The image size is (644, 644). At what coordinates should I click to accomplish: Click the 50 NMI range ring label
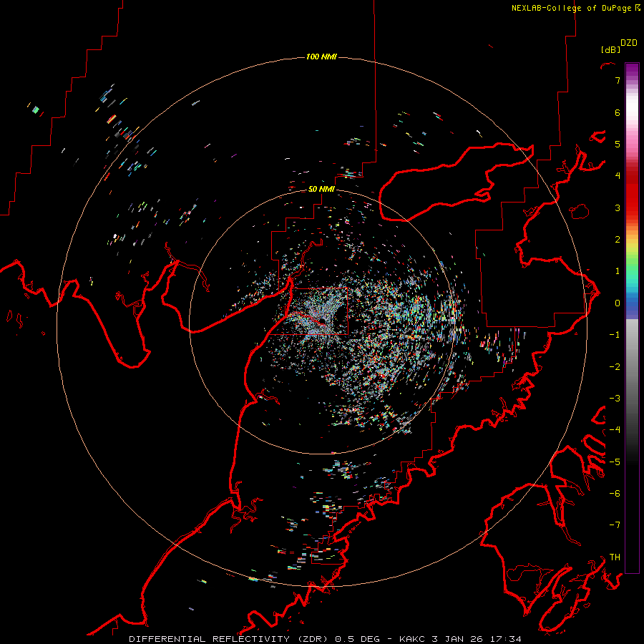[x=321, y=190]
